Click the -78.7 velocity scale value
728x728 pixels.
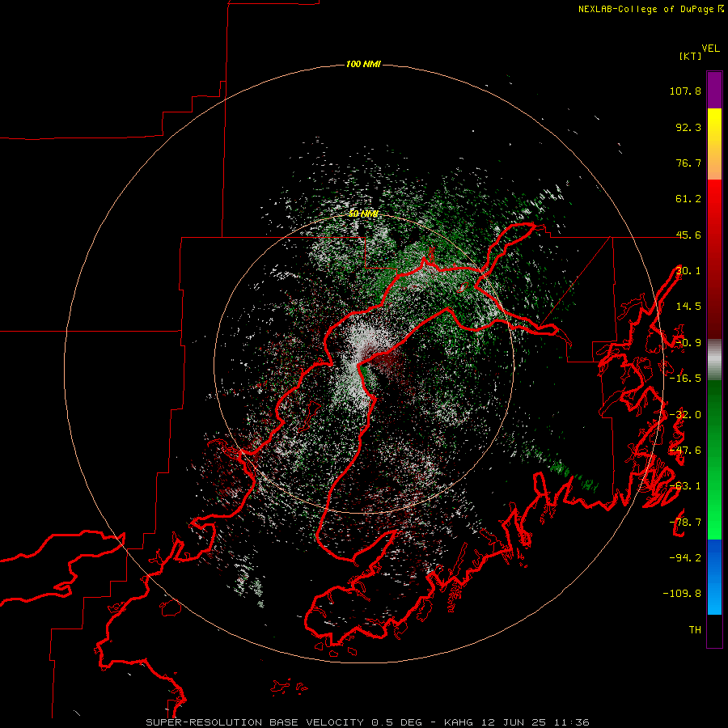[x=685, y=523]
